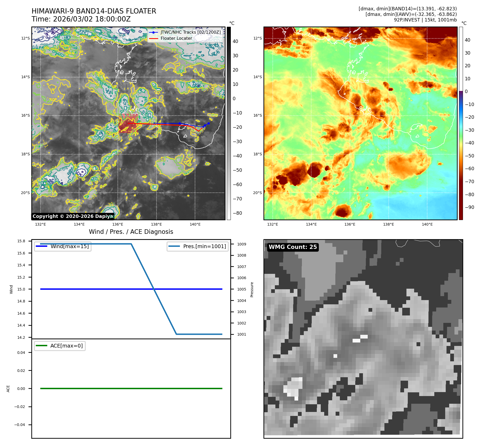Click the HIMAWARI-9 BAND14-DIAS FLOATER title
The width and height of the screenshot is (481, 448).
94,11
